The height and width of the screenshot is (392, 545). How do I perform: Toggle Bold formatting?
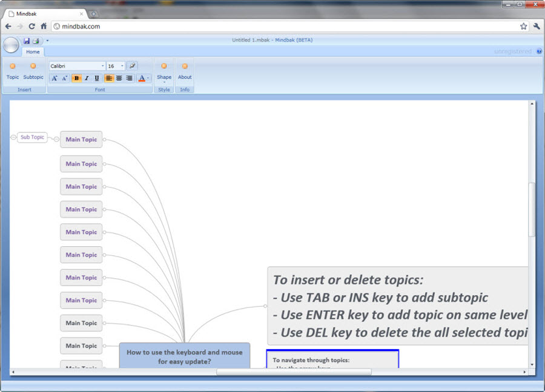click(x=77, y=78)
